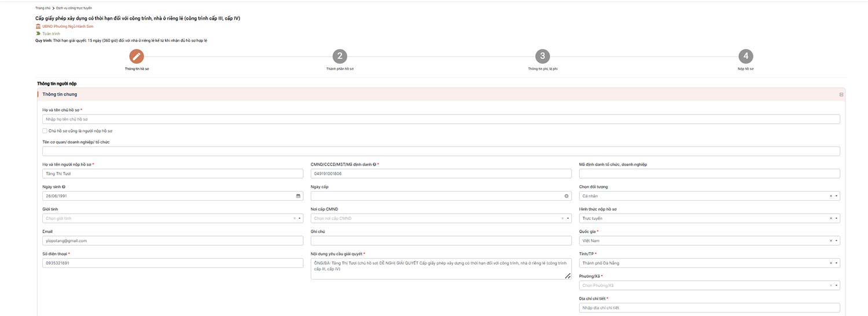The width and height of the screenshot is (868, 316).
Task: Click the Họ và tên chủ hồ sơ input
Action: pyautogui.click(x=441, y=119)
